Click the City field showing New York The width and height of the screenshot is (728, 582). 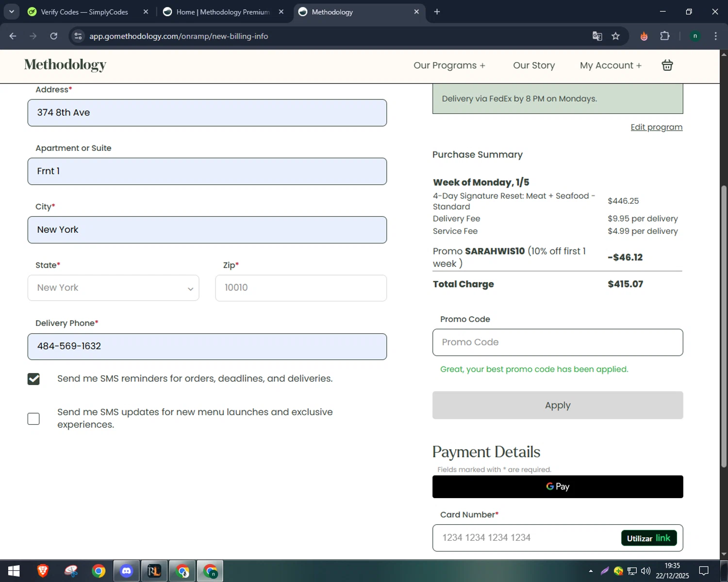point(207,230)
